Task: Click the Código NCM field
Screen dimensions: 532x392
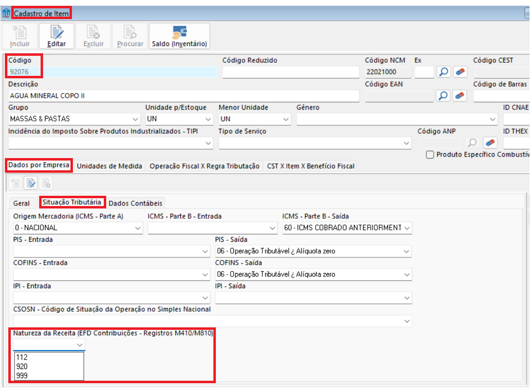Action: [388, 72]
